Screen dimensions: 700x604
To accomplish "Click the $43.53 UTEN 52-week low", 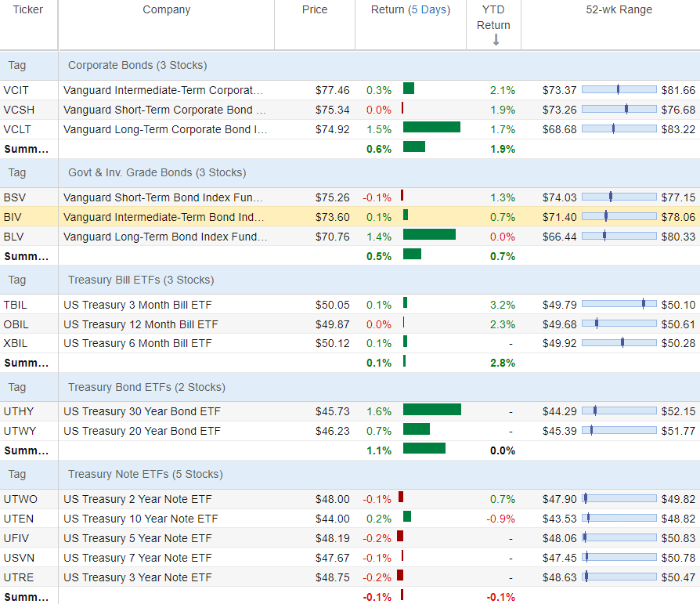I will click(x=559, y=519).
